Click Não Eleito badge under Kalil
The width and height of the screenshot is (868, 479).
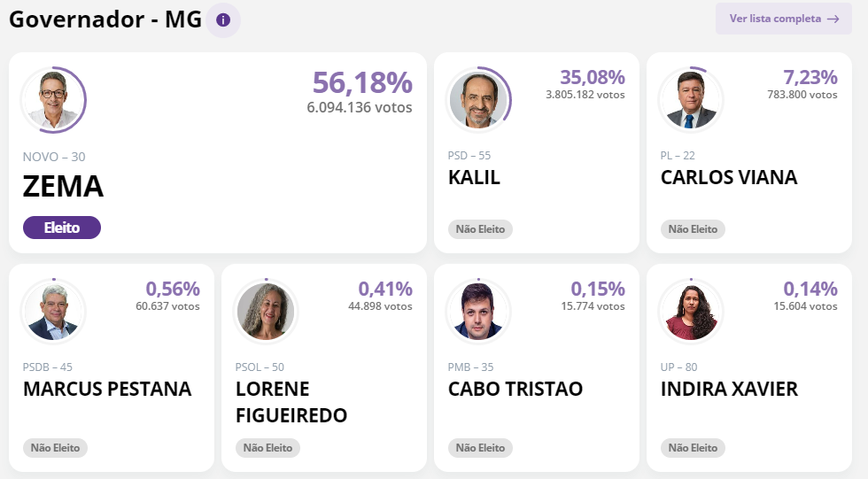480,229
